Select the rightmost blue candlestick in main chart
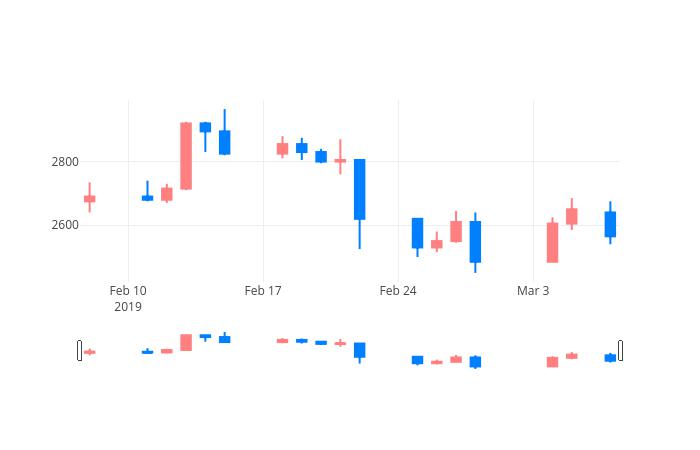700x450 pixels. tap(610, 224)
